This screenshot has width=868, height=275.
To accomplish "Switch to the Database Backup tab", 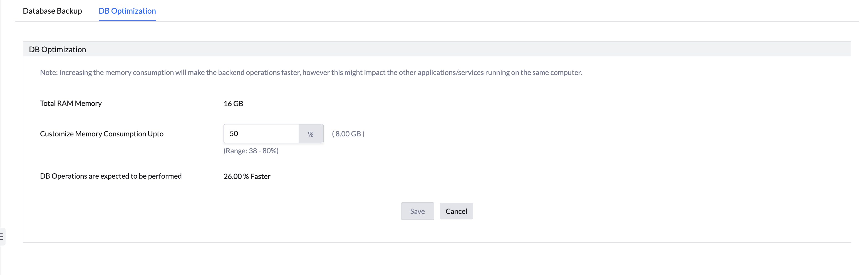I will point(52,11).
